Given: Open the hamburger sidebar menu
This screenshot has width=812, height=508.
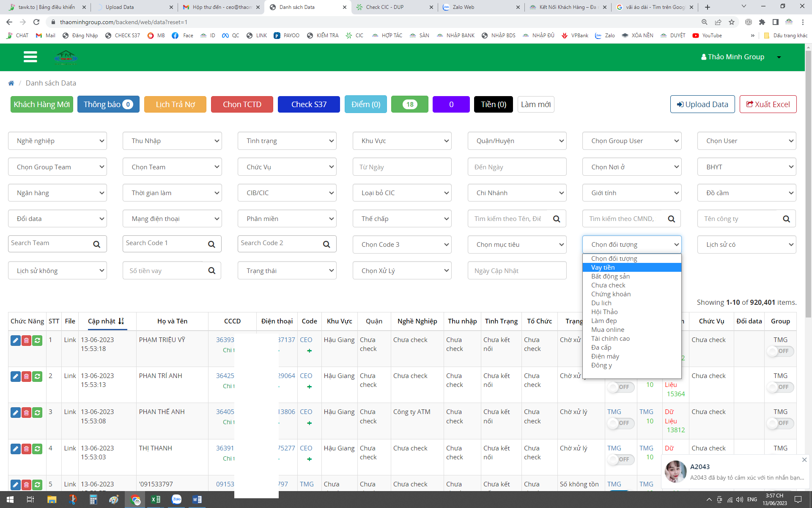Looking at the screenshot, I should tap(30, 57).
